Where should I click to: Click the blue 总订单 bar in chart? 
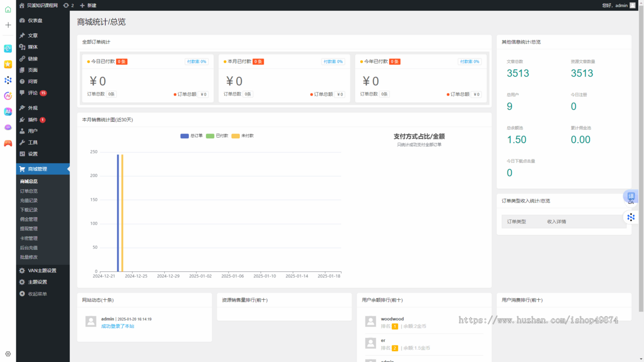118,213
